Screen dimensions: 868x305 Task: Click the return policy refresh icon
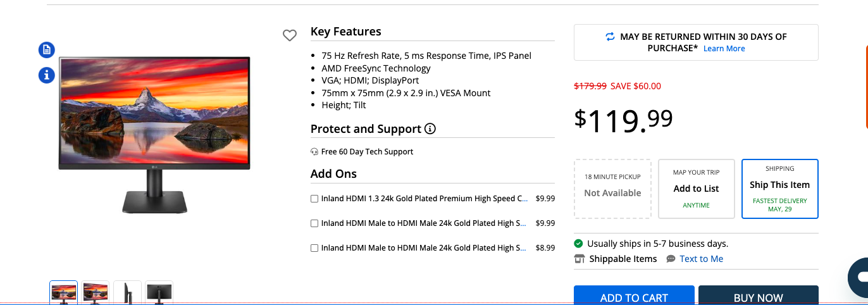[x=610, y=37]
